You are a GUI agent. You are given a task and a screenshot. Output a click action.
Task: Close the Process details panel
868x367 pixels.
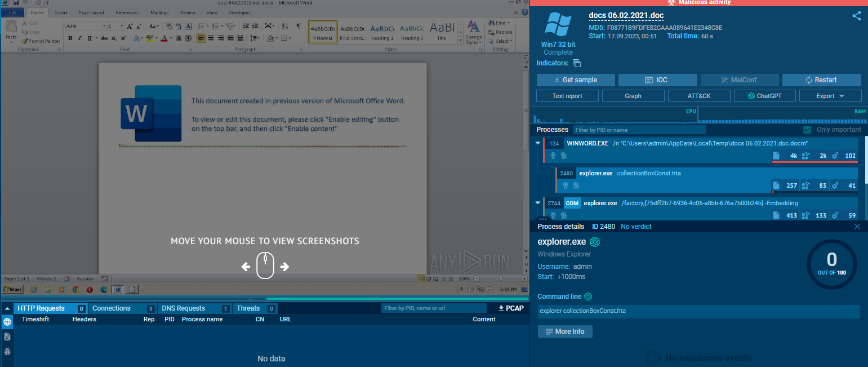[857, 227]
